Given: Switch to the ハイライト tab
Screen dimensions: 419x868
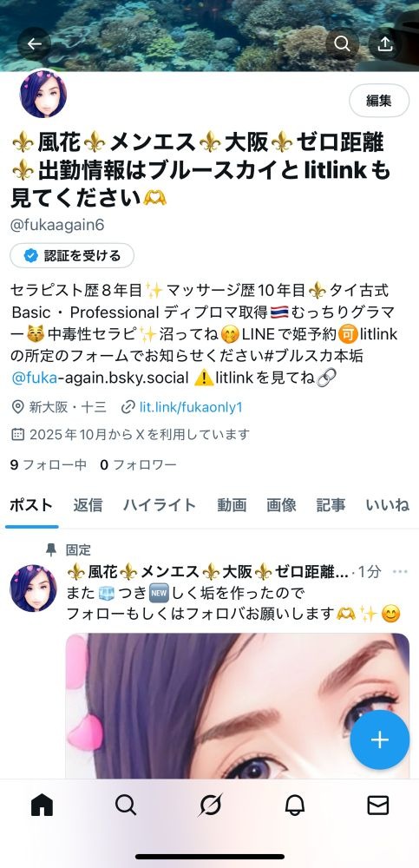Looking at the screenshot, I should (160, 505).
